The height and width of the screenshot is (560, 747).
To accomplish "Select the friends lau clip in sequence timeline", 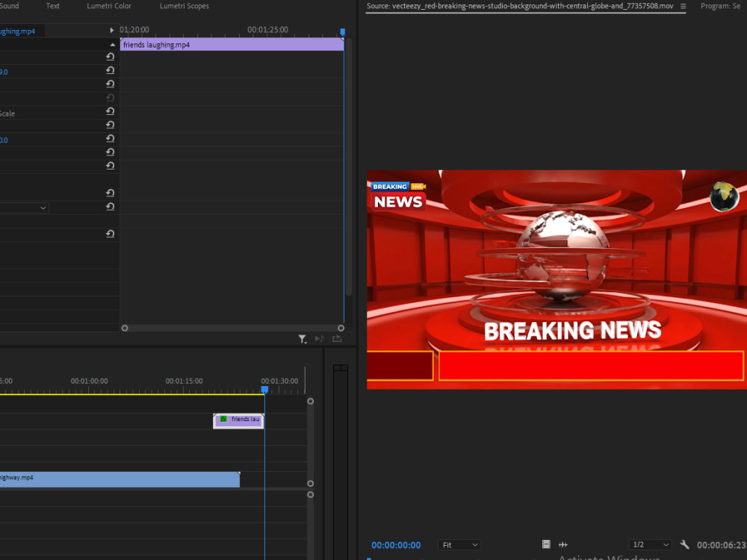I will [x=238, y=421].
